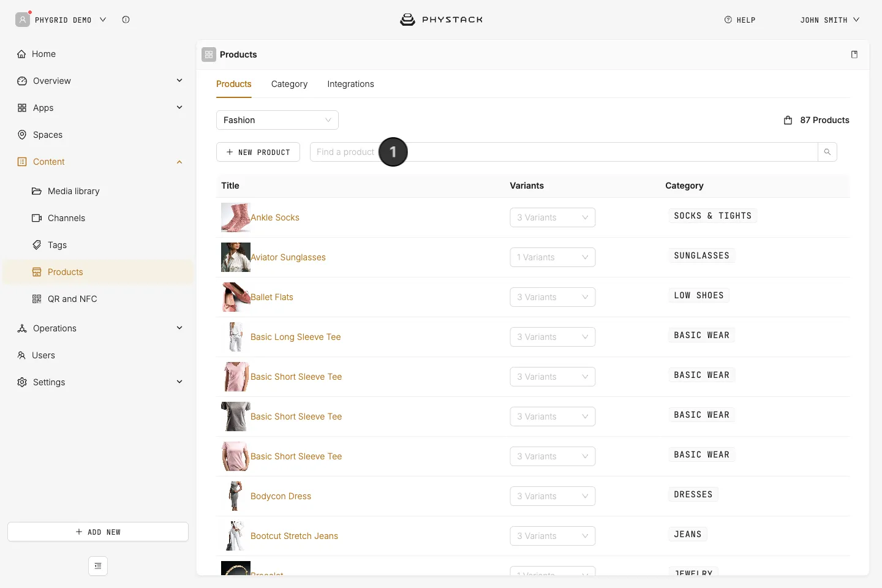Open the John Smith user menu
Screen dimensions: 882x588
tap(830, 20)
